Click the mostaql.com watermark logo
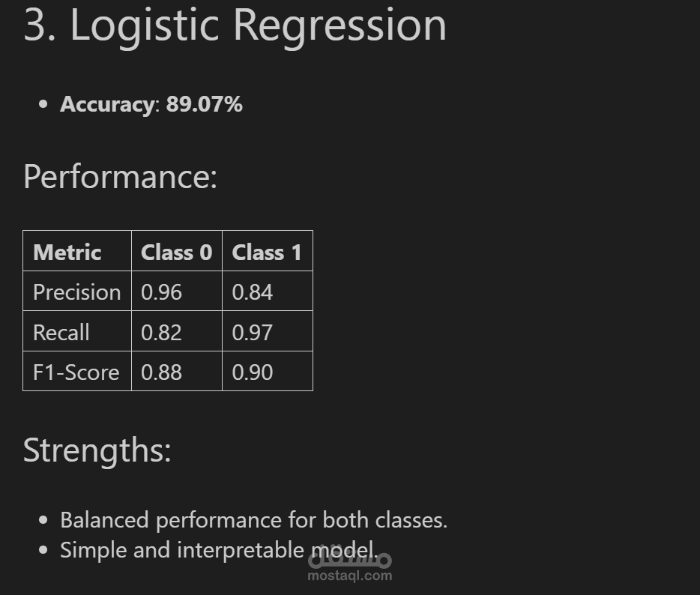 click(x=349, y=558)
